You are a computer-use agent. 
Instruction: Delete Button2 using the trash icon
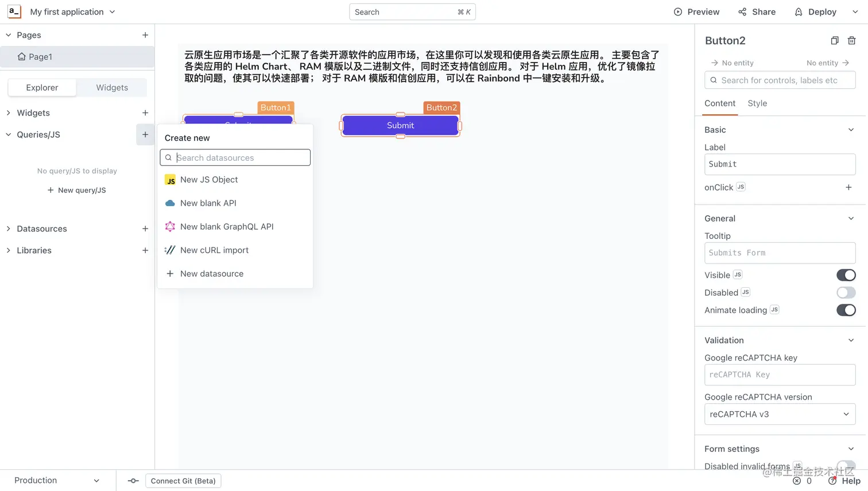click(852, 41)
